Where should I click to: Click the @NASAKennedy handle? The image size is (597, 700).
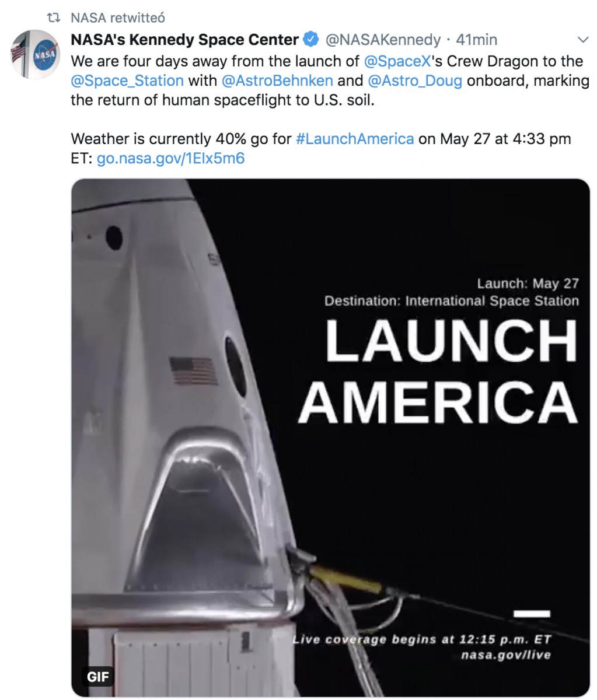pos(383,40)
